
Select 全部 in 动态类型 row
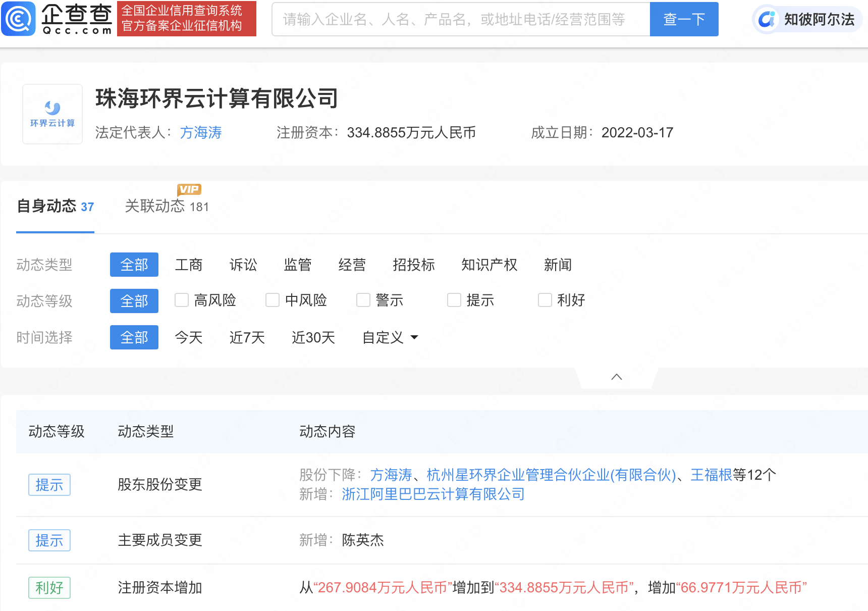[x=134, y=265]
